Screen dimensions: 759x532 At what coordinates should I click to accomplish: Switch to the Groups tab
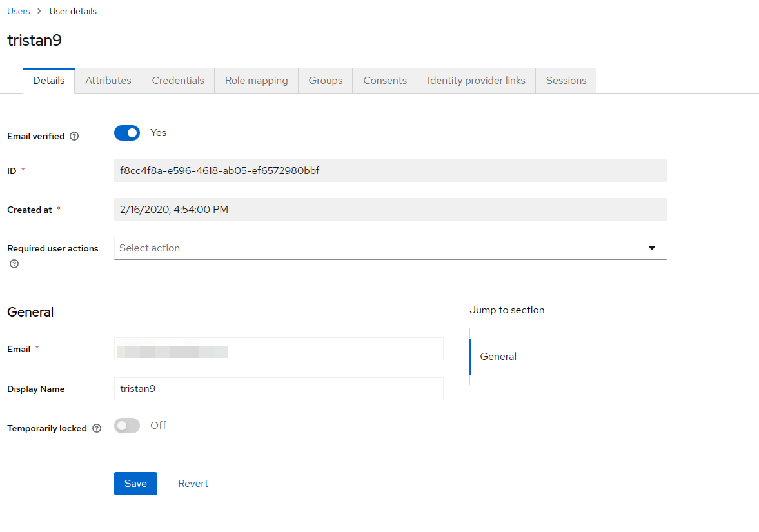[x=325, y=80]
